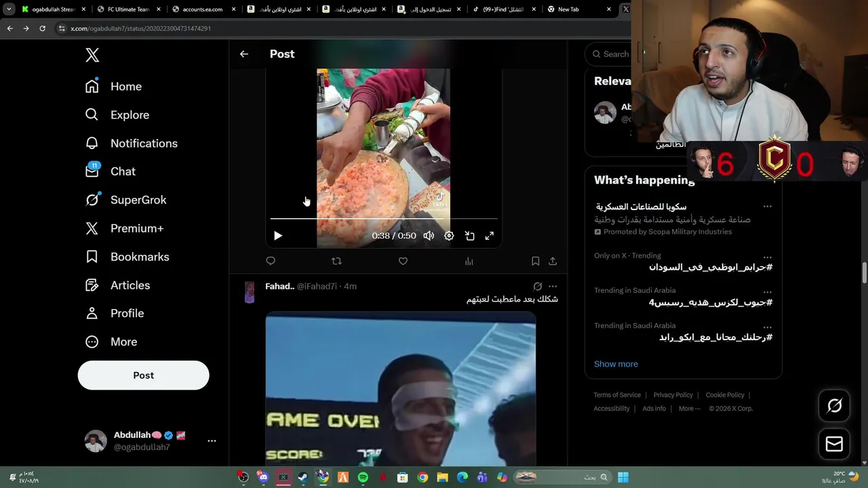Open Spotify from the taskbar
The width and height of the screenshot is (868, 488).
pyautogui.click(x=363, y=477)
